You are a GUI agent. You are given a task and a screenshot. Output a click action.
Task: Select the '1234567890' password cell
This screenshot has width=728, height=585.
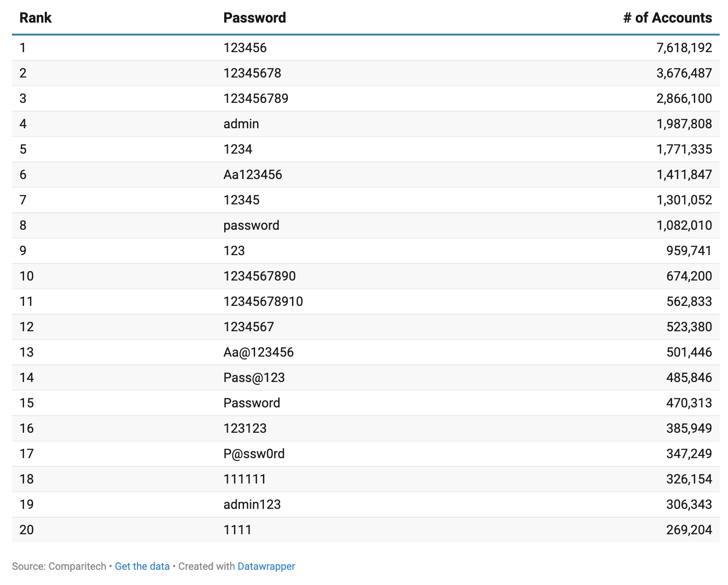(x=260, y=276)
